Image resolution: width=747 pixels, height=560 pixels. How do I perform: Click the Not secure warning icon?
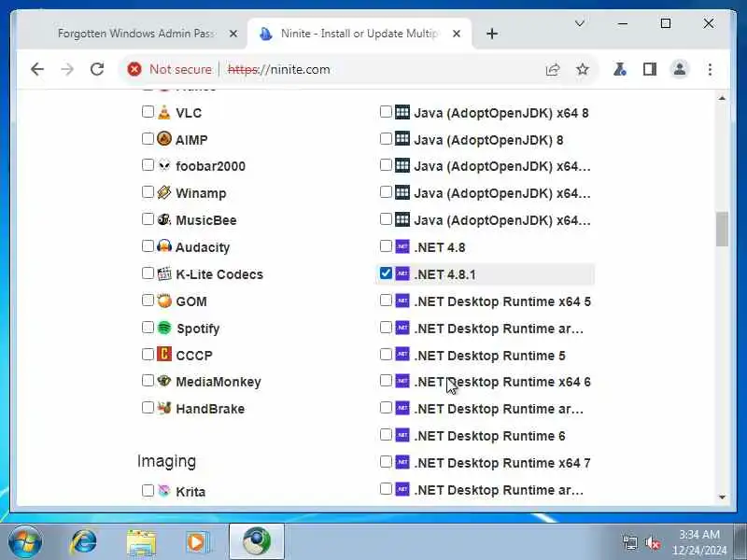[x=134, y=69]
